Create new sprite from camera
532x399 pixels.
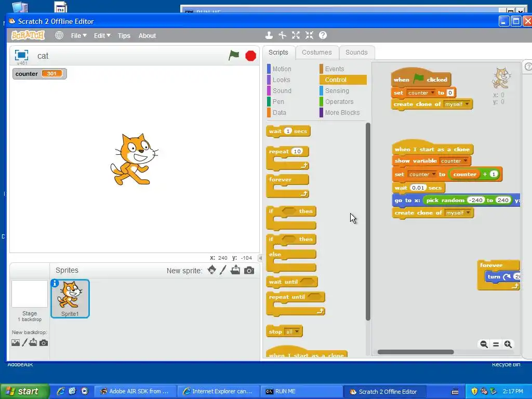coord(249,270)
